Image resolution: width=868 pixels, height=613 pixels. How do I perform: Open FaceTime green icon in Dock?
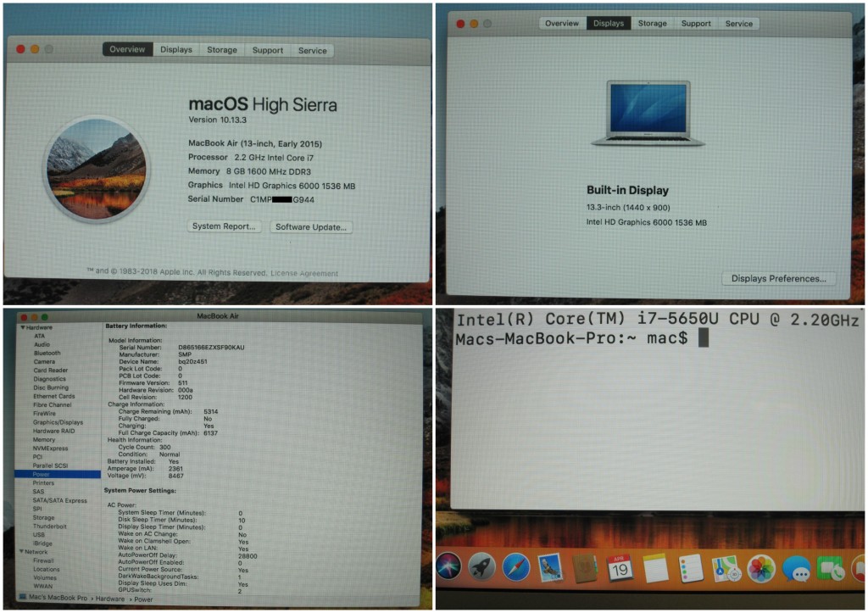pos(831,569)
